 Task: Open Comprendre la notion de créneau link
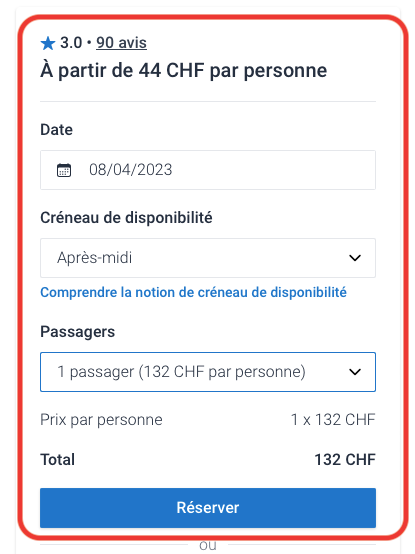pyautogui.click(x=193, y=293)
